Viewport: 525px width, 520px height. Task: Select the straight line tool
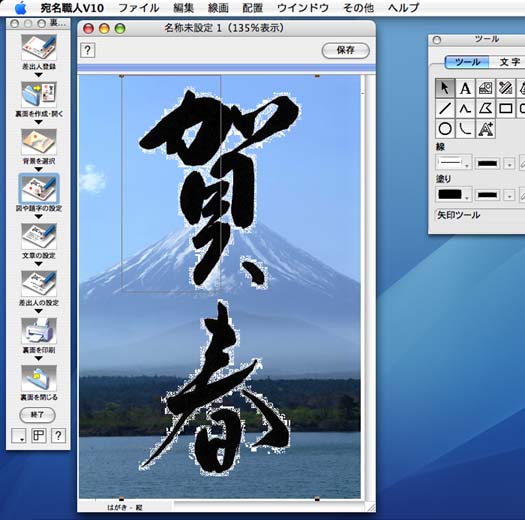pyautogui.click(x=445, y=108)
